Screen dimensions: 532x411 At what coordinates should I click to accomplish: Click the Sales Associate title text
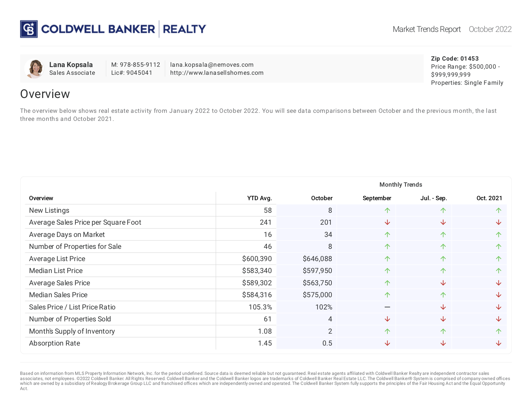(72, 73)
